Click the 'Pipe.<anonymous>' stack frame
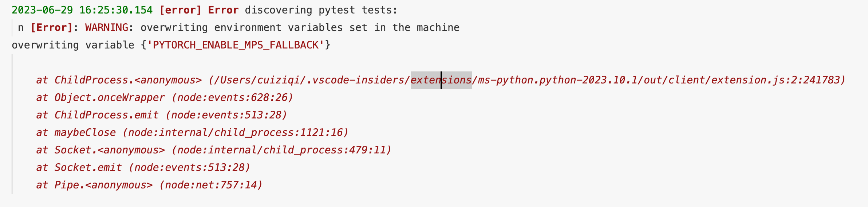Image resolution: width=868 pixels, height=207 pixels. point(103,185)
